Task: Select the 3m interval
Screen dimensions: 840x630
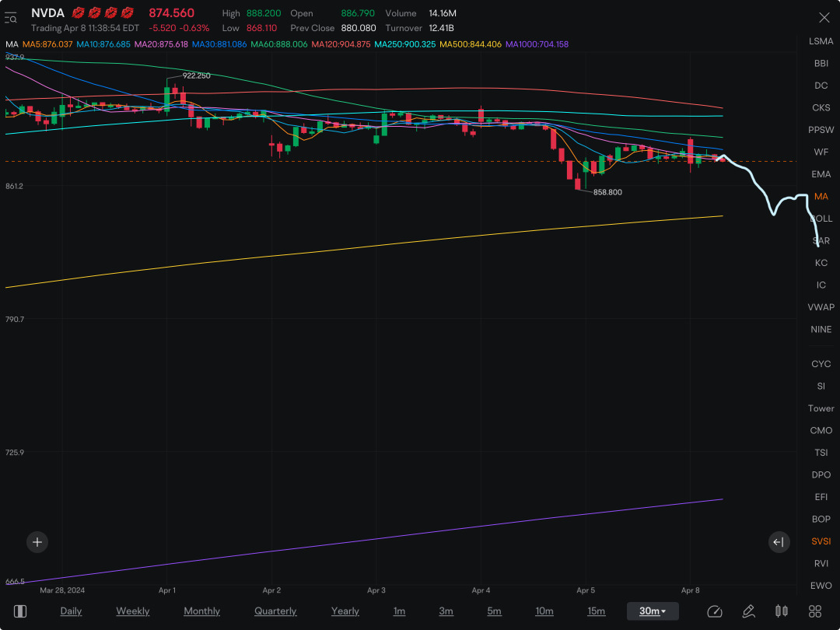Action: [446, 611]
